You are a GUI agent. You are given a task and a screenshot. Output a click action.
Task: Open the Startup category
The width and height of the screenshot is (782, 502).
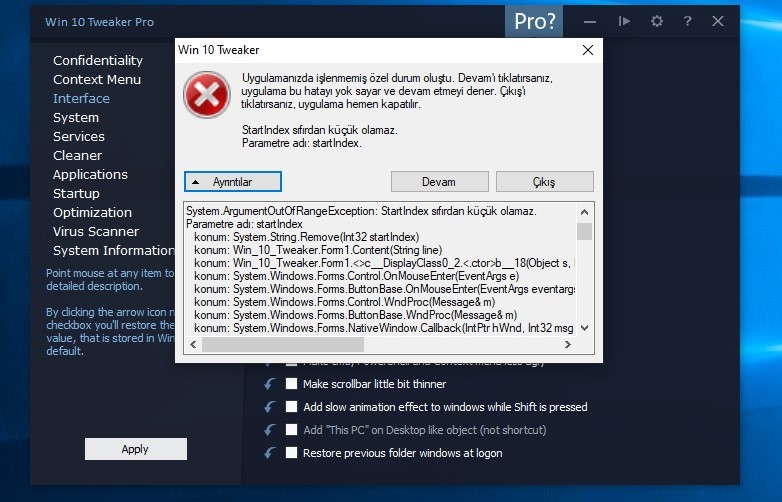(x=76, y=193)
